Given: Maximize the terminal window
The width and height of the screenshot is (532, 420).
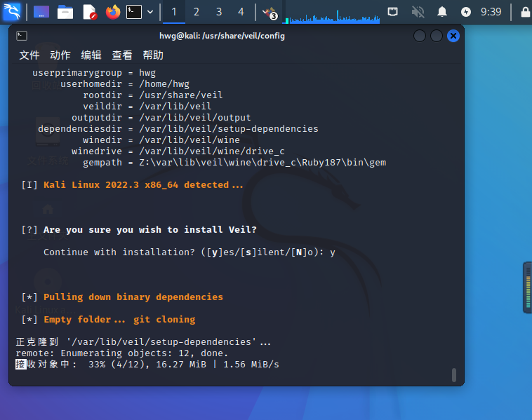Looking at the screenshot, I should tap(437, 36).
